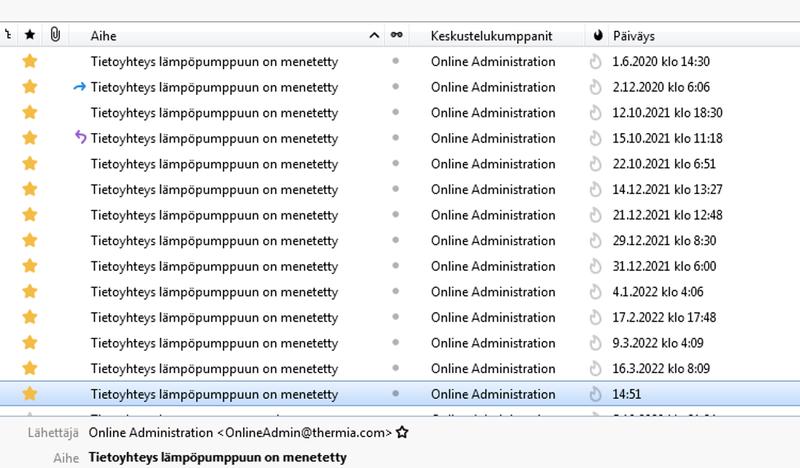Click the Aihe column header label
The height and width of the screenshot is (468, 800).
pyautogui.click(x=104, y=35)
